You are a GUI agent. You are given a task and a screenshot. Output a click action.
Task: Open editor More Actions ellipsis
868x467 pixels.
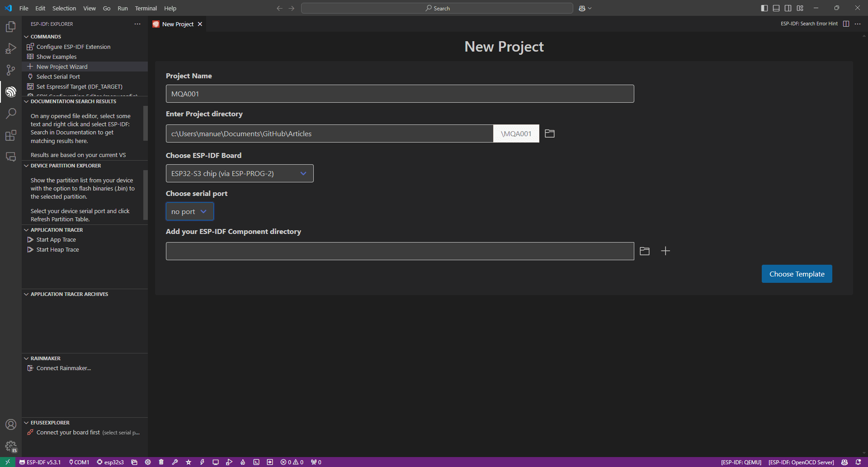point(858,24)
